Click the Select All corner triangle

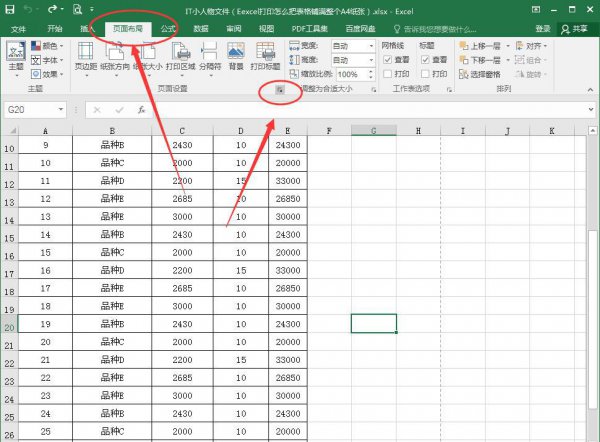coord(13,131)
